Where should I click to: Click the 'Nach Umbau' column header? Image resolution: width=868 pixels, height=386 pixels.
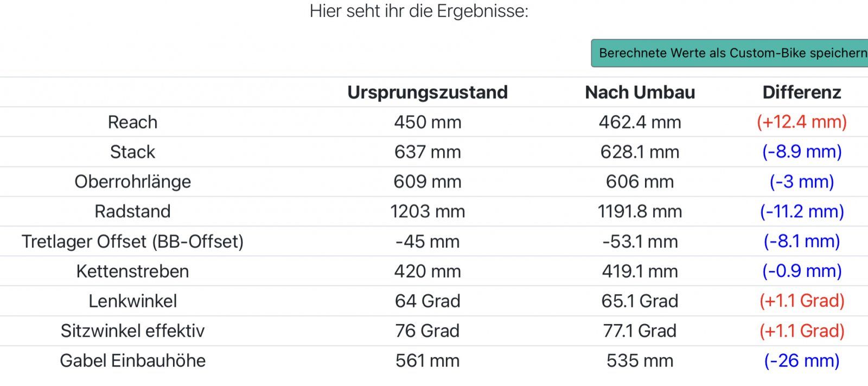[x=640, y=92]
